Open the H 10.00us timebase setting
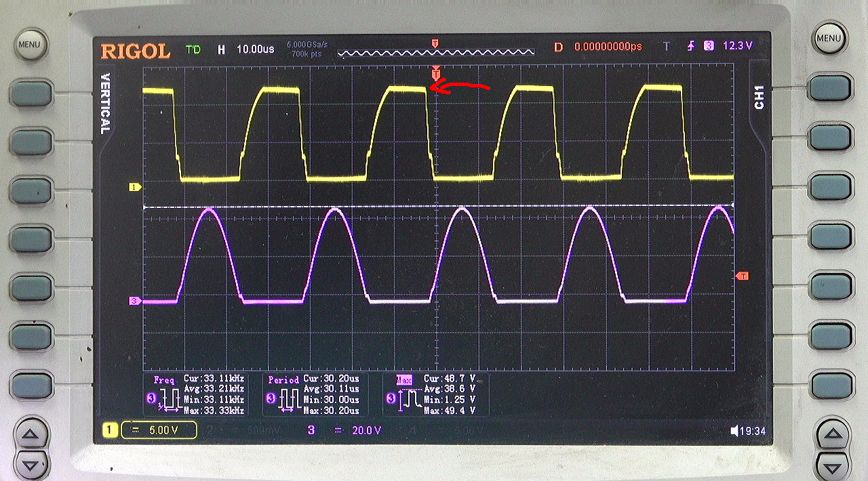The width and height of the screenshot is (868, 481). 245,49
